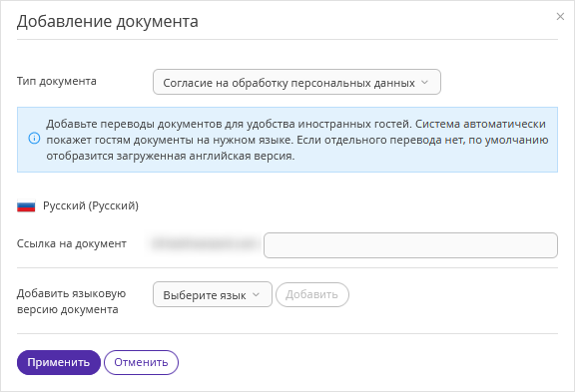Click the blue info circle icon

(34, 138)
